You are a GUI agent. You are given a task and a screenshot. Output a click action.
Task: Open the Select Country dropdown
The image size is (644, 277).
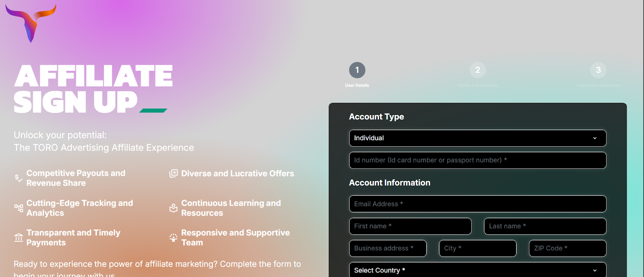[477, 269]
